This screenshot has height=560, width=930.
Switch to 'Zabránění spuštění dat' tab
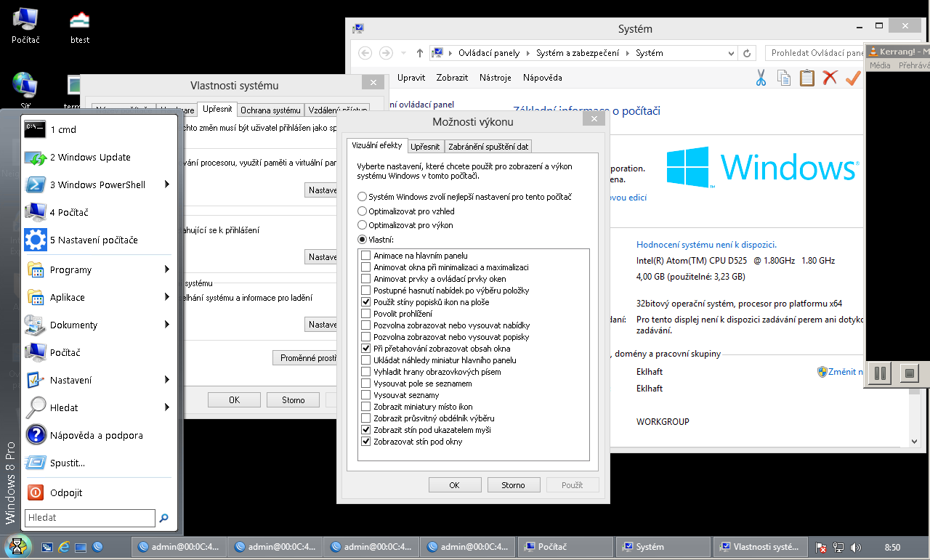(488, 147)
